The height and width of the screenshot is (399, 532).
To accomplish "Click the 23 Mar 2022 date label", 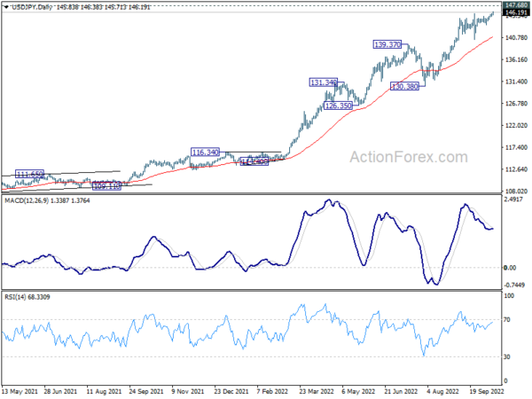I will (317, 392).
